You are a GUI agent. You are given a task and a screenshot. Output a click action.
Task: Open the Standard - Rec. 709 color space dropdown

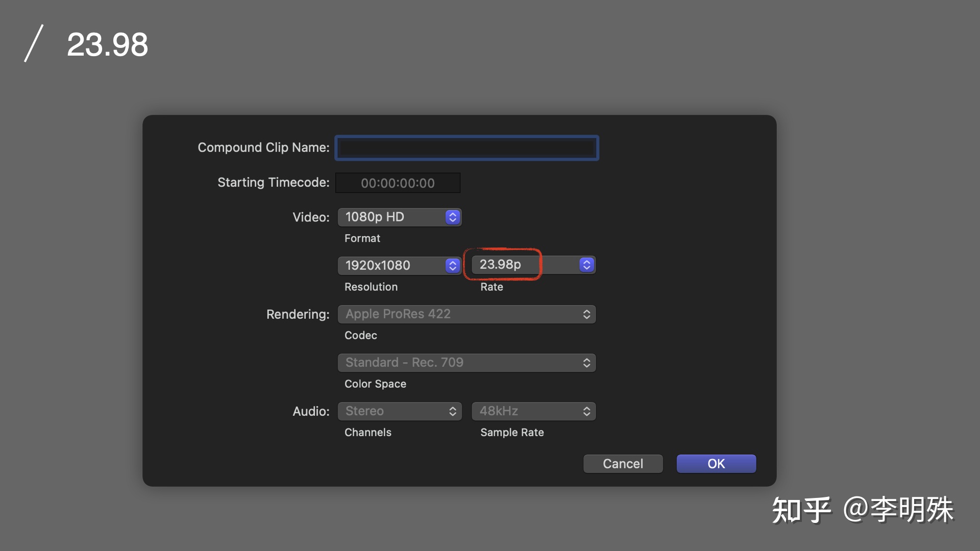tap(467, 363)
